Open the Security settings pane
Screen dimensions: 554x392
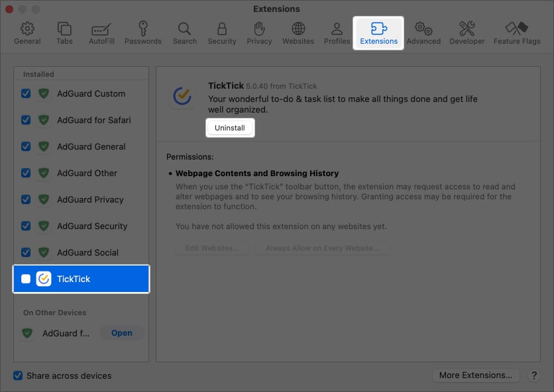click(221, 34)
